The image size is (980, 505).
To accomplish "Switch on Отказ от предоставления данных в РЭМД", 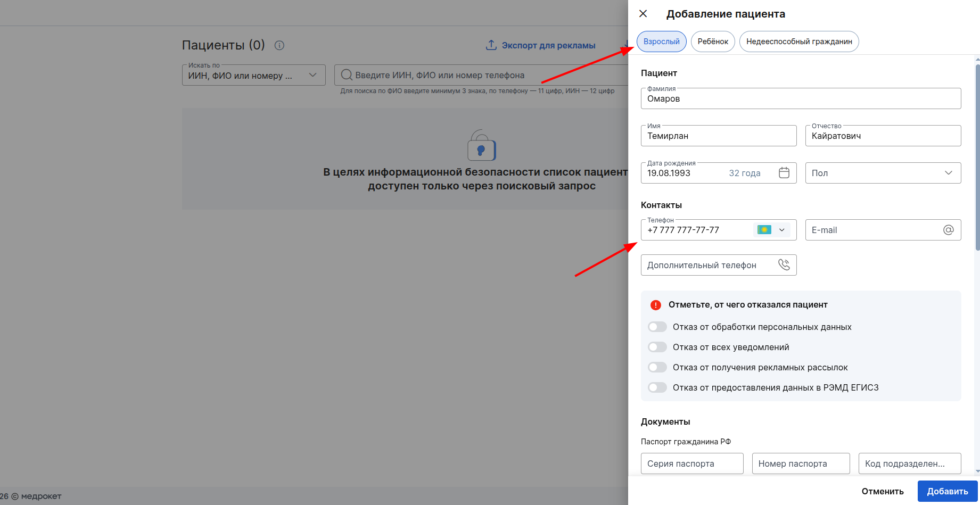I will tap(657, 387).
